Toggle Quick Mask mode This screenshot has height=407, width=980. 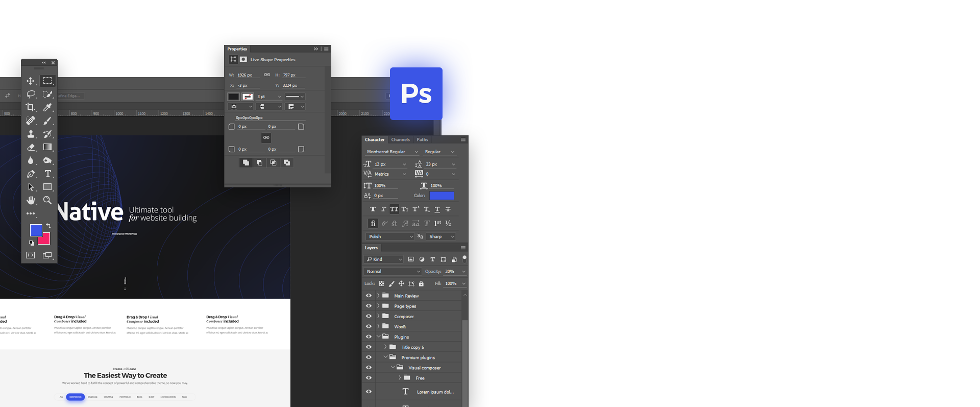click(31, 255)
